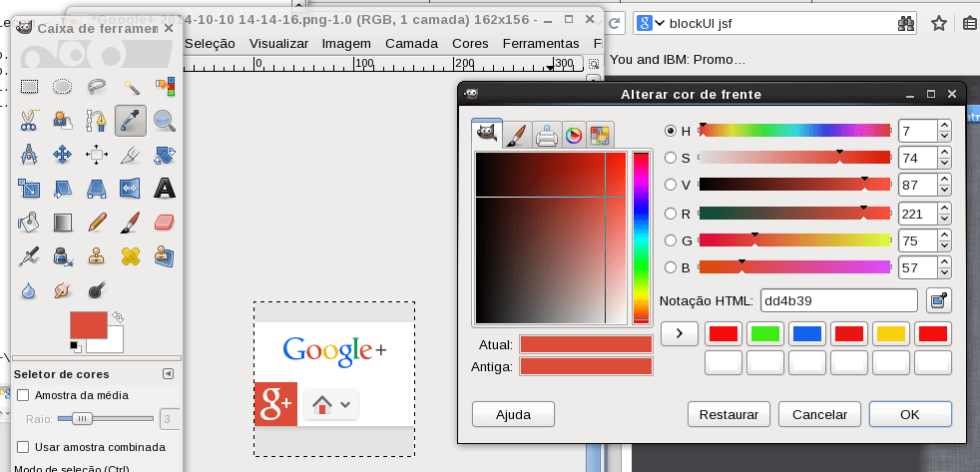980x472 pixels.
Task: Reset to default black and white colors
Action: click(75, 345)
